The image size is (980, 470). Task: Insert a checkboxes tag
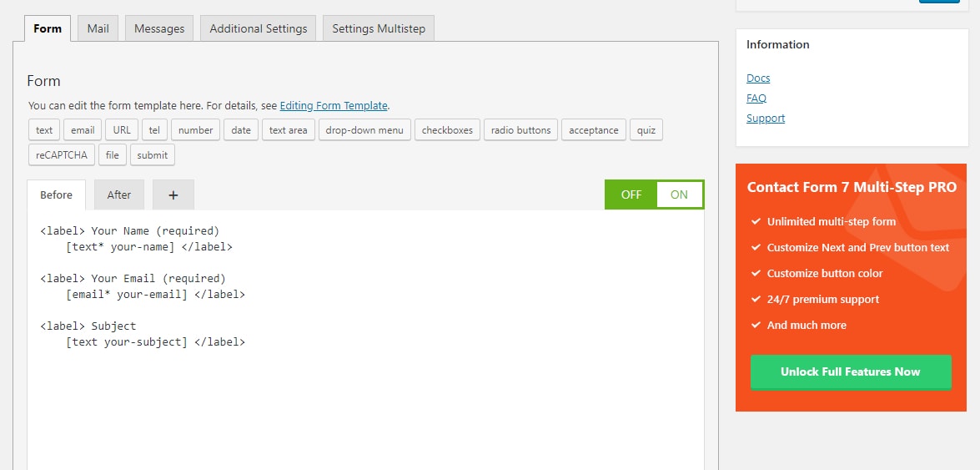(448, 130)
